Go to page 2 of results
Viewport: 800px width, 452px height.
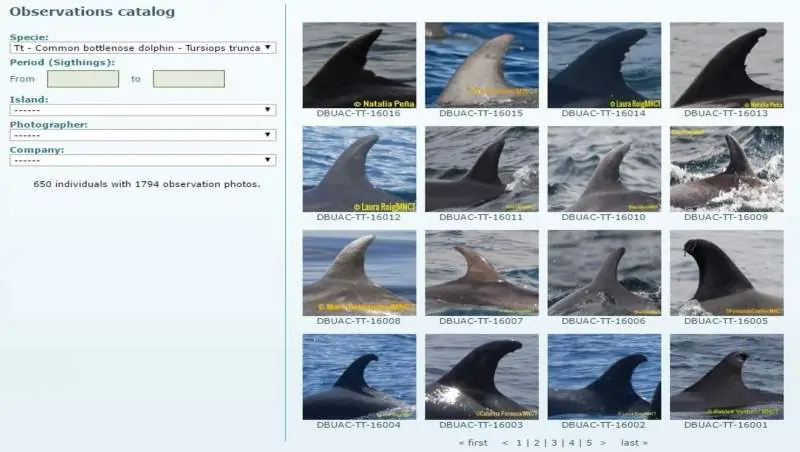[536, 442]
